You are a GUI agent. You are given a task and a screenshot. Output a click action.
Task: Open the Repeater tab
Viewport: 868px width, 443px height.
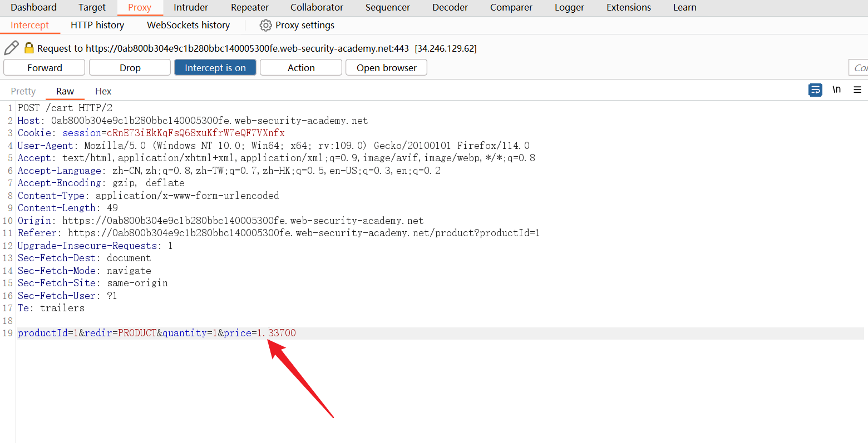(249, 8)
